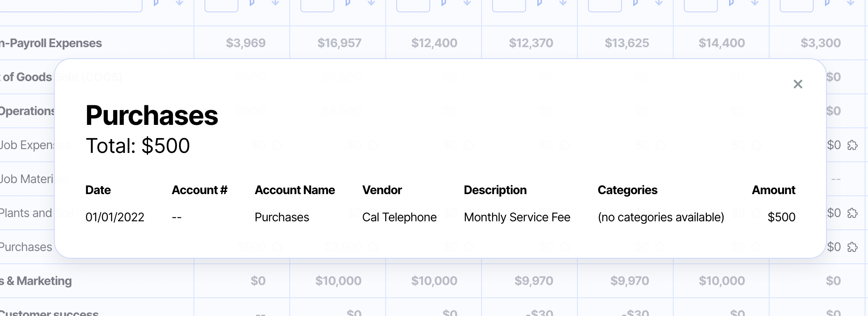This screenshot has width=868, height=316.
Task: Select the Sales & Marketing row label
Action: pyautogui.click(x=36, y=281)
